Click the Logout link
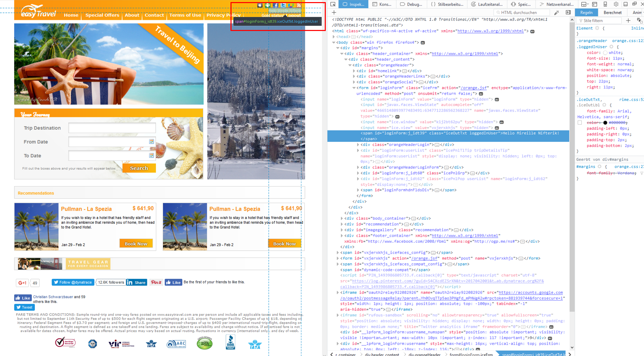Image resolution: width=644 pixels, height=356 pixels. (294, 15)
